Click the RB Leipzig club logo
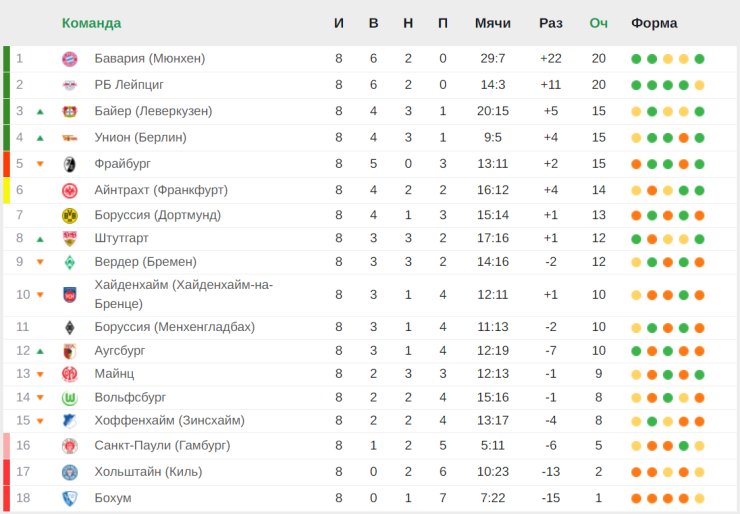The image size is (740, 514). (70, 85)
